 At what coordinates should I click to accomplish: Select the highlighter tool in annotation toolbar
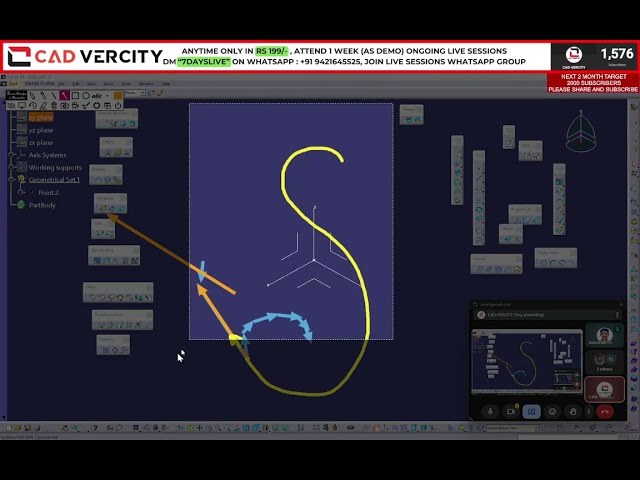click(x=43, y=96)
